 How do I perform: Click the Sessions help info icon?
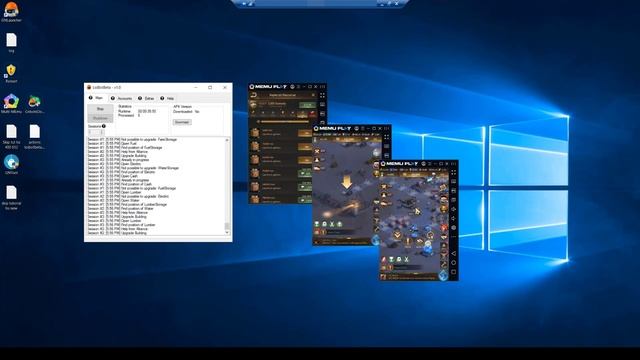pos(104,126)
